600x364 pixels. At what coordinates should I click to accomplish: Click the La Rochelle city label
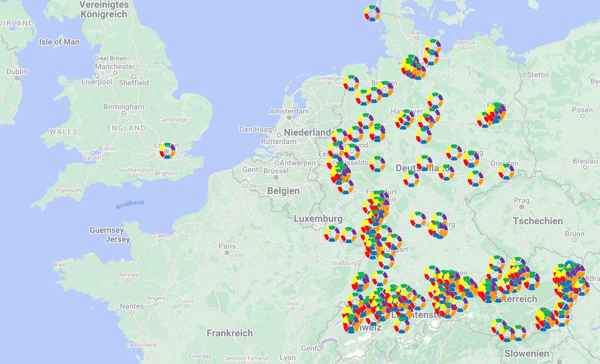[141, 345]
